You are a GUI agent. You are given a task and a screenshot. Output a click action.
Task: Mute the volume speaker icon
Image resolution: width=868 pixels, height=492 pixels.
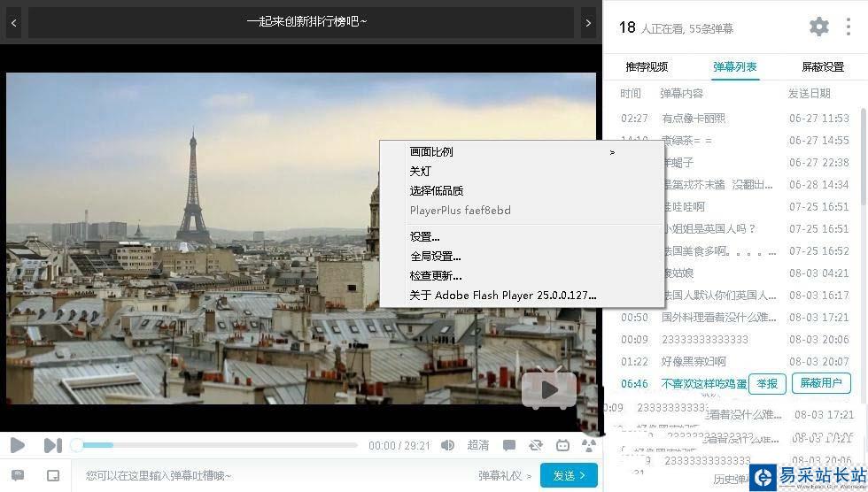[447, 445]
